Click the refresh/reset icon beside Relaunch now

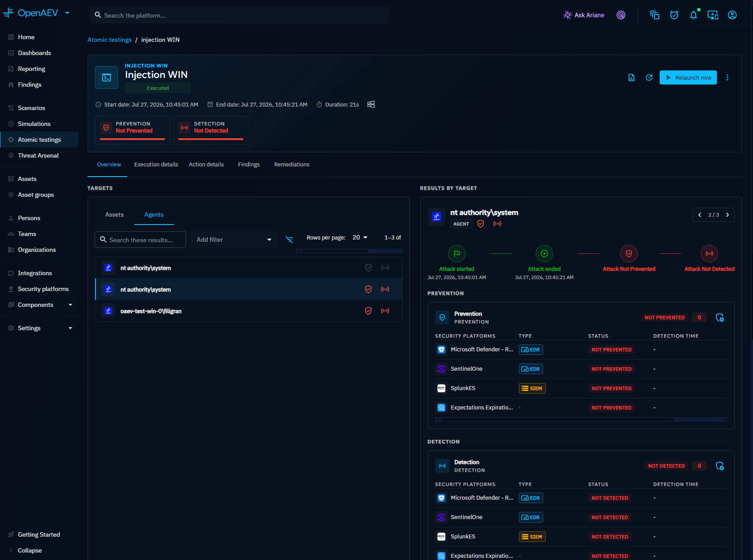[x=649, y=77]
